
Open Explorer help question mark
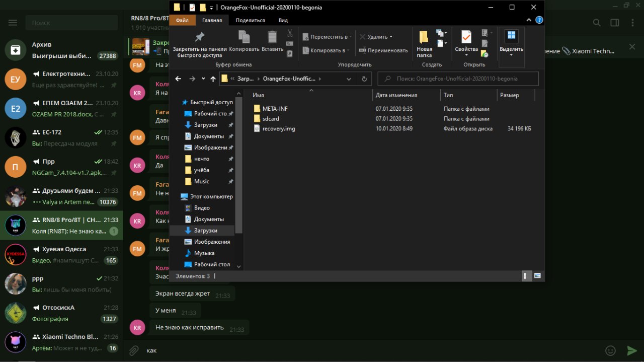tap(539, 20)
